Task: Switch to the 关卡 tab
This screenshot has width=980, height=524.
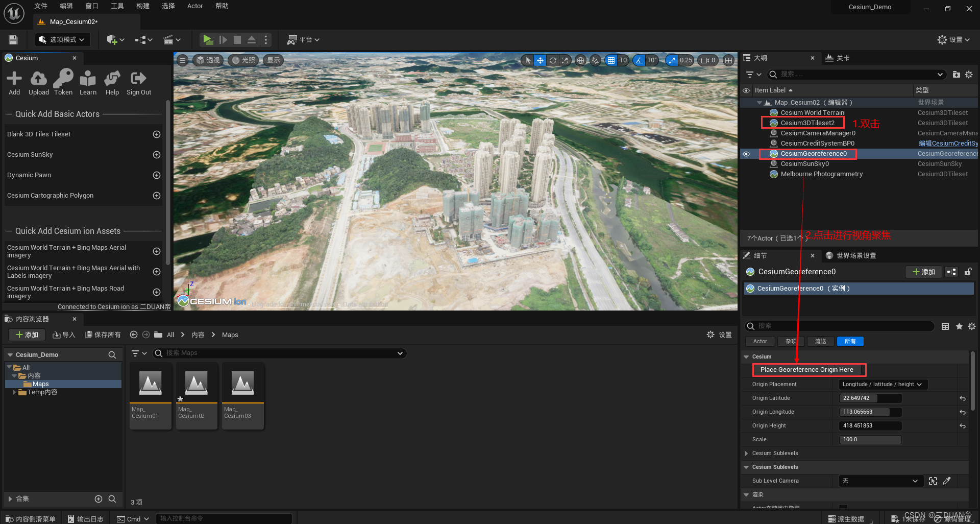Action: pos(838,58)
